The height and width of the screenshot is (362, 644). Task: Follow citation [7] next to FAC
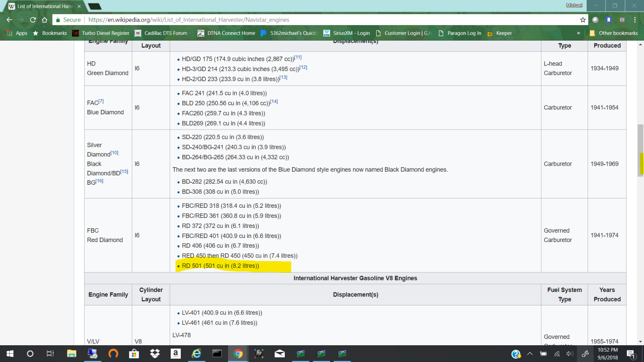101,101
